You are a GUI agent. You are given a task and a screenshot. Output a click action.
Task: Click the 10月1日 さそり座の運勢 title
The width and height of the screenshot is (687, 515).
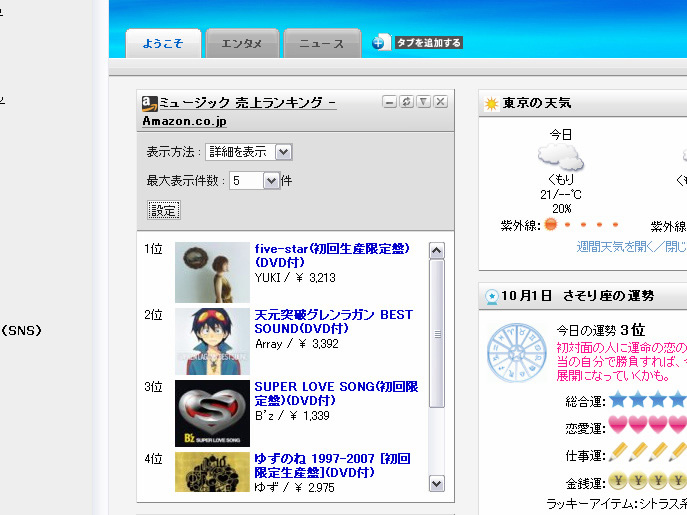(577, 296)
